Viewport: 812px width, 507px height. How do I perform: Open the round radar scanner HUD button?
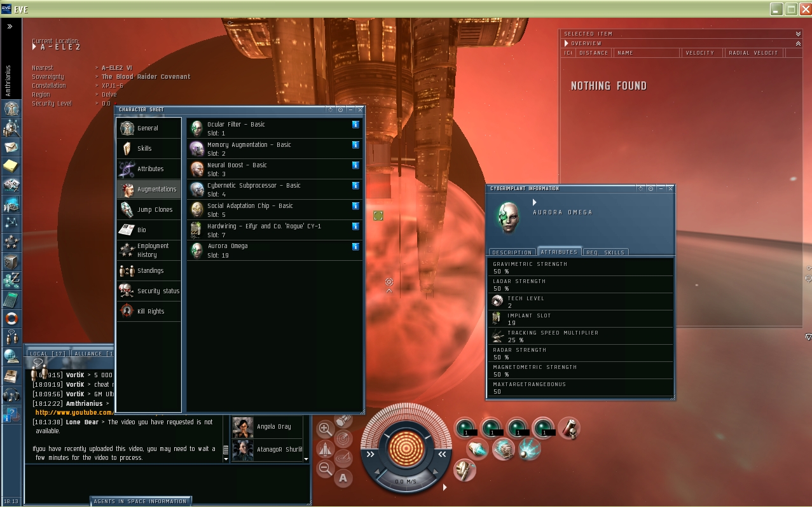pos(343,438)
